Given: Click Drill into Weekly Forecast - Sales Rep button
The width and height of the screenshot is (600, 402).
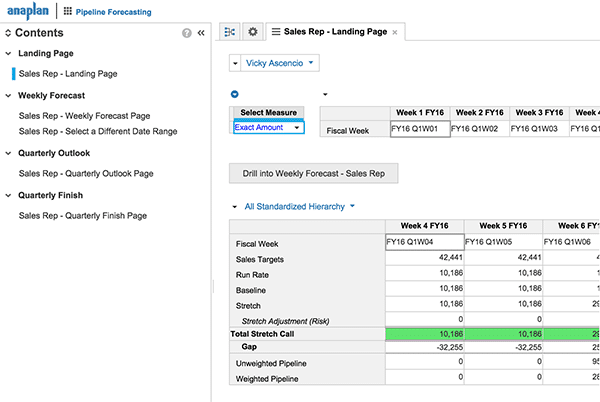Looking at the screenshot, I should (313, 174).
